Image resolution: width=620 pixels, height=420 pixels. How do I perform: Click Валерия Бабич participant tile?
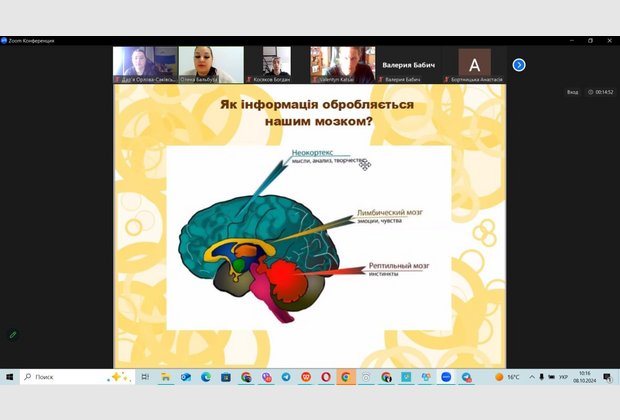[x=409, y=64]
